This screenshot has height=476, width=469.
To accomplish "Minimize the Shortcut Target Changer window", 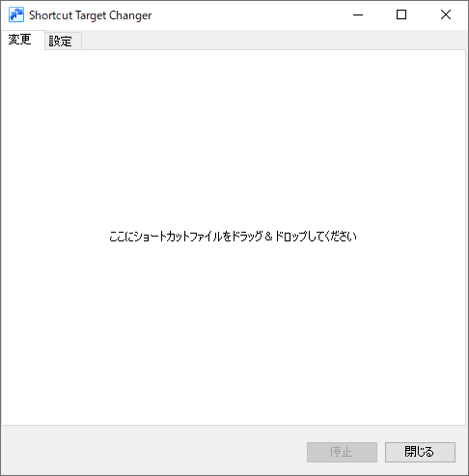I will (x=358, y=14).
